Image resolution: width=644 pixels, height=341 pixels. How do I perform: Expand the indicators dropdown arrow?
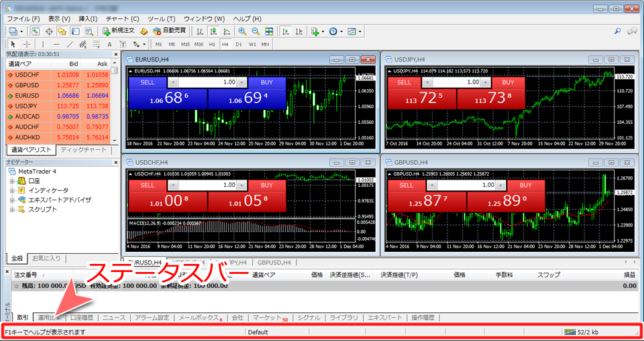[323, 31]
